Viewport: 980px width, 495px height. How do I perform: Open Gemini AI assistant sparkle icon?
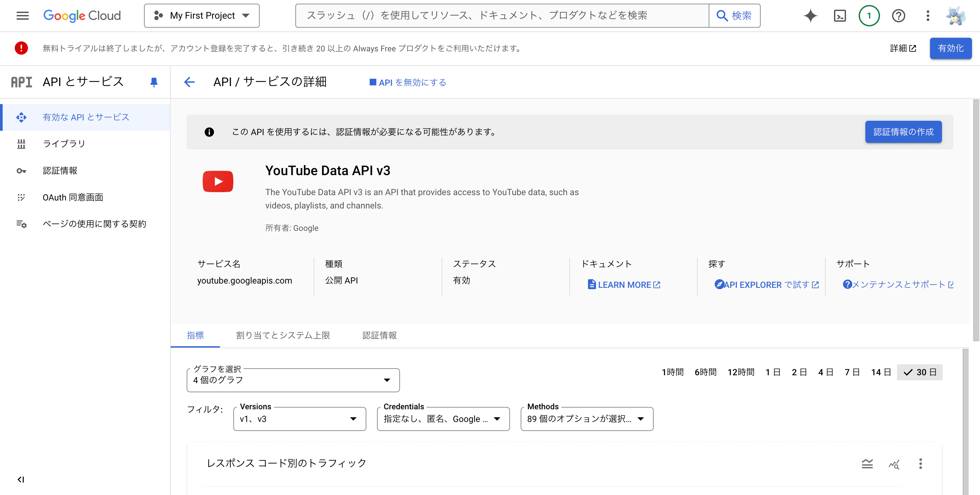coord(810,16)
